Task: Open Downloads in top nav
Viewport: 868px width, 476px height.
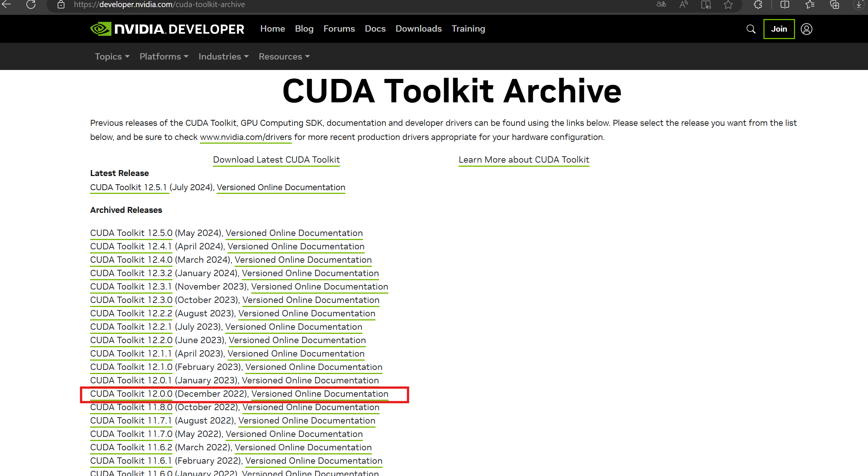Action: (x=418, y=29)
